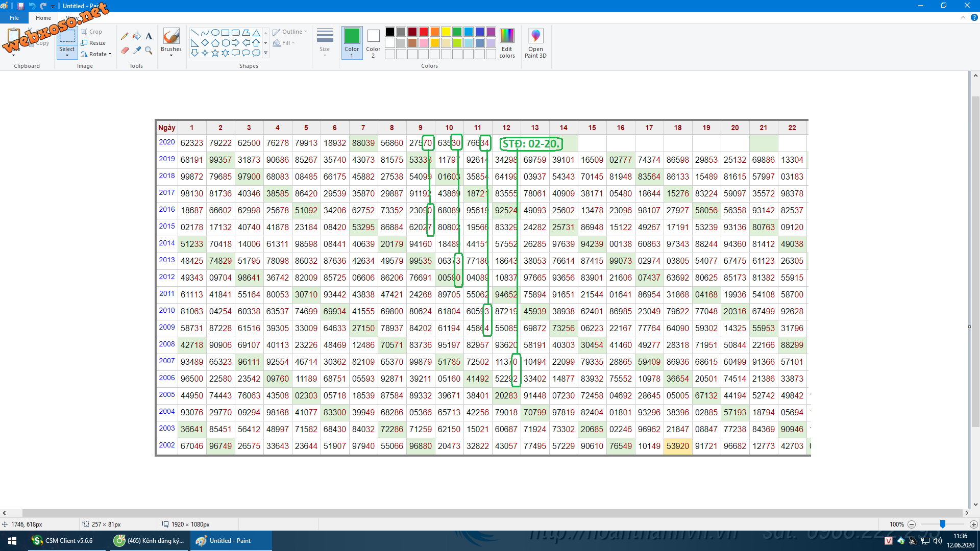The image size is (980, 551).
Task: Choose the yellow color swatch
Action: [x=446, y=32]
